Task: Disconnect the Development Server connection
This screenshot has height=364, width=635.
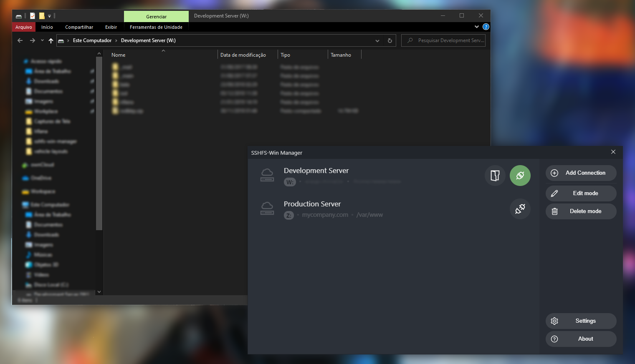Action: click(520, 175)
